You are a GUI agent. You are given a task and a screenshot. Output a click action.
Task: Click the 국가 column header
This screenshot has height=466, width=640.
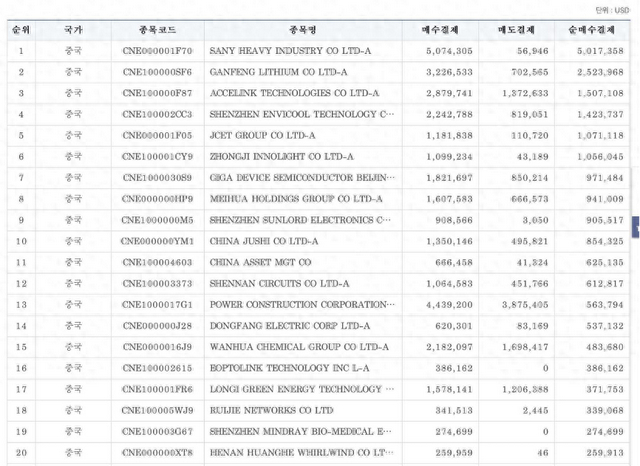click(x=73, y=30)
